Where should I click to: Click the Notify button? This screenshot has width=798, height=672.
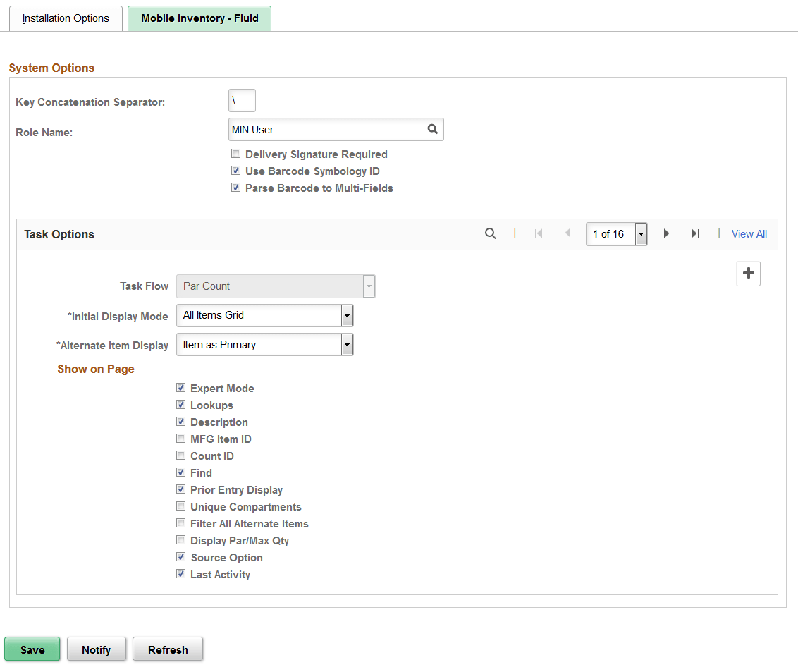pos(96,649)
